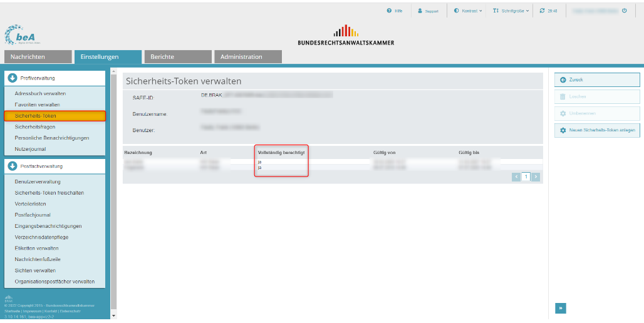Click the power logout icon

click(x=625, y=11)
